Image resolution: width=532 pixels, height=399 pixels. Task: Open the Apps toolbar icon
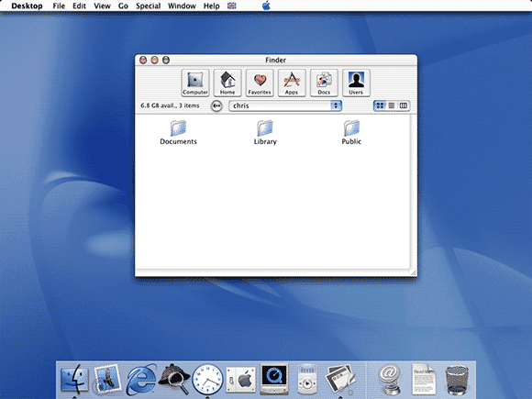292,83
